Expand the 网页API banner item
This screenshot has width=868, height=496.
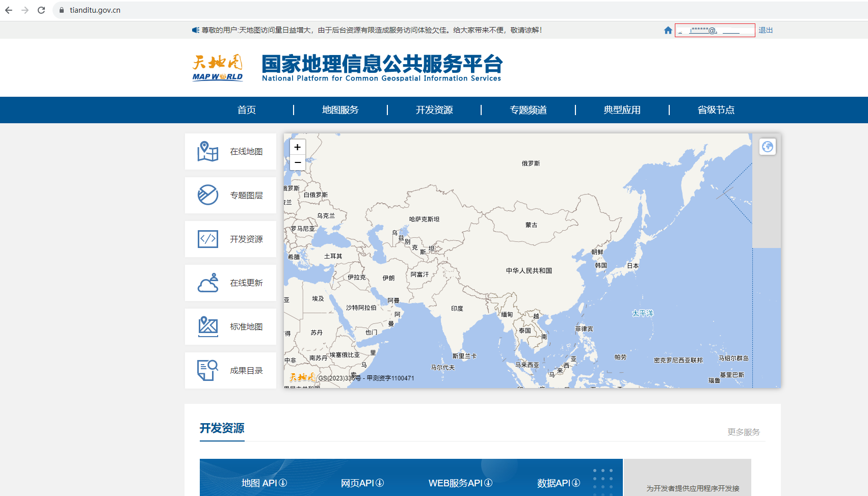coord(362,483)
